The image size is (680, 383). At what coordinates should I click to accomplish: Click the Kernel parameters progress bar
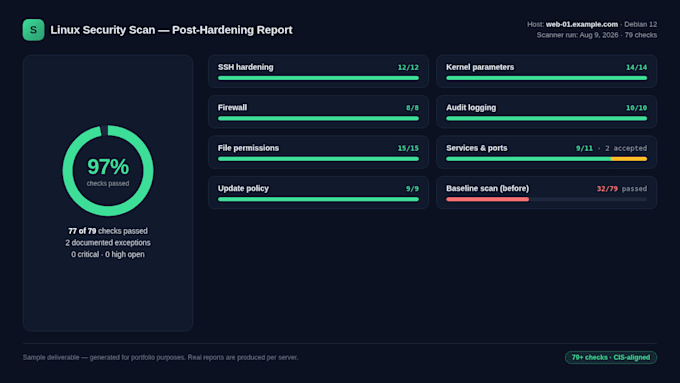click(x=546, y=78)
